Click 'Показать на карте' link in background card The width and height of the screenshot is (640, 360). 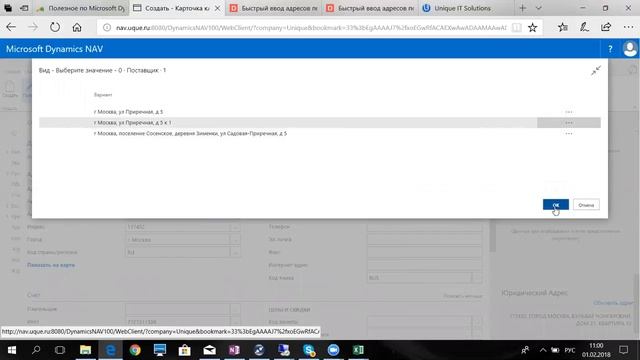click(51, 265)
